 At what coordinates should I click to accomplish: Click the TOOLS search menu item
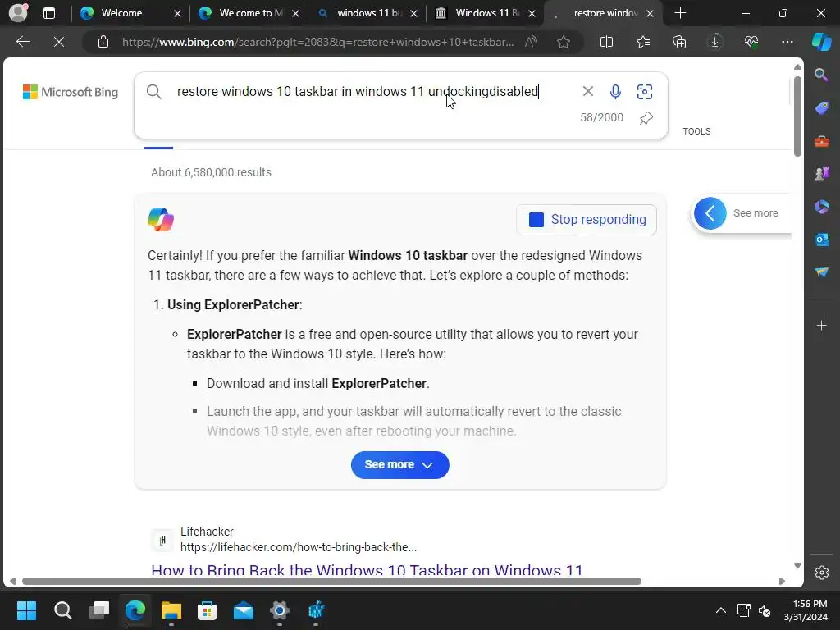click(x=696, y=131)
